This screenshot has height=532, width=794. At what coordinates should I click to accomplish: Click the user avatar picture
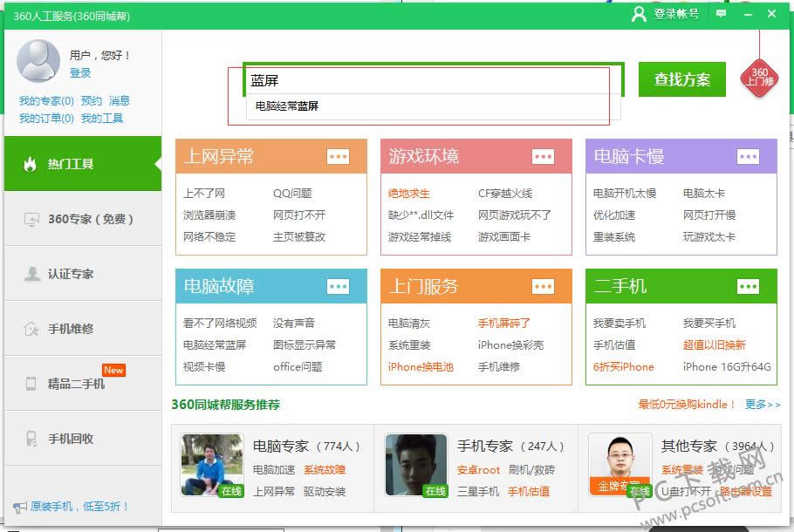(38, 61)
